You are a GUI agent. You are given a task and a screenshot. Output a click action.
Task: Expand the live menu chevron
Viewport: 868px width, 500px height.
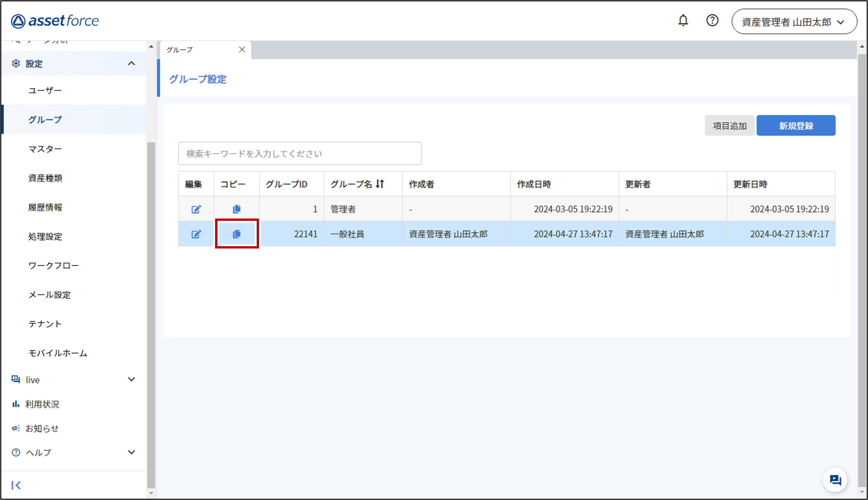point(132,379)
